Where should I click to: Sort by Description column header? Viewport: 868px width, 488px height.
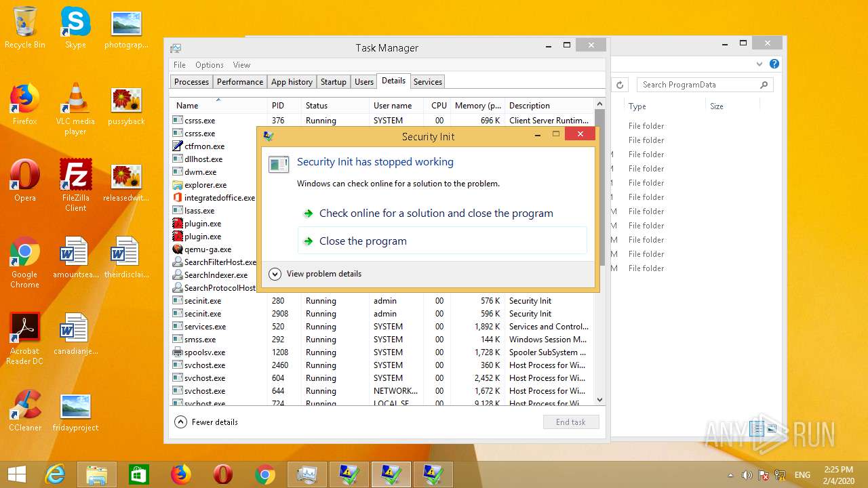pyautogui.click(x=549, y=106)
